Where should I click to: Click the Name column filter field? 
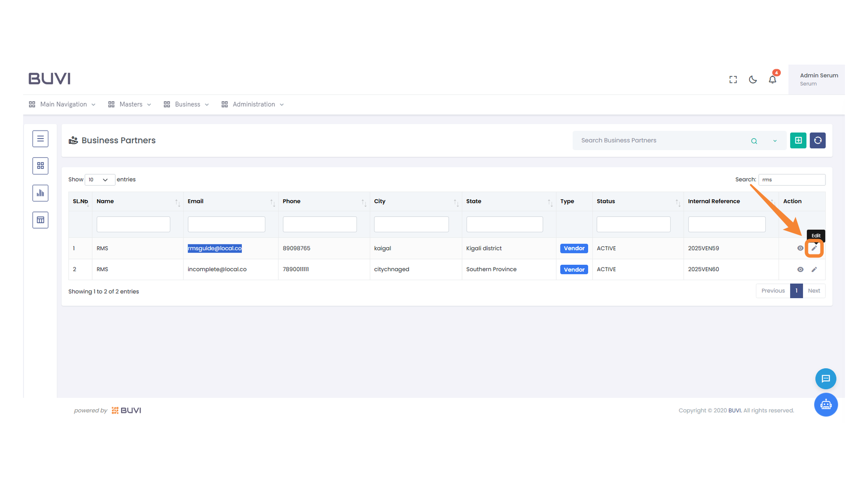(x=133, y=224)
